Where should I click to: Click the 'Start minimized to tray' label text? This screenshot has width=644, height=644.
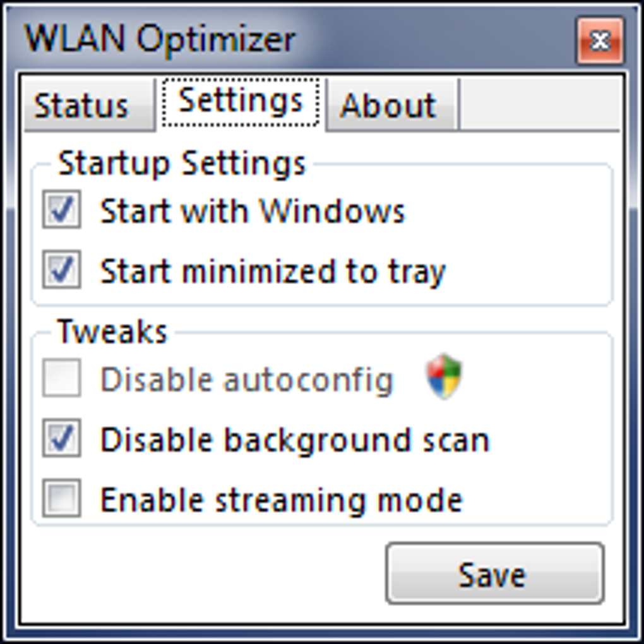(273, 272)
